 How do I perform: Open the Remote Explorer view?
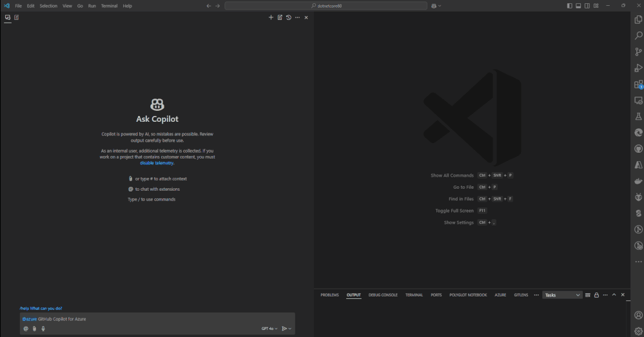(638, 101)
